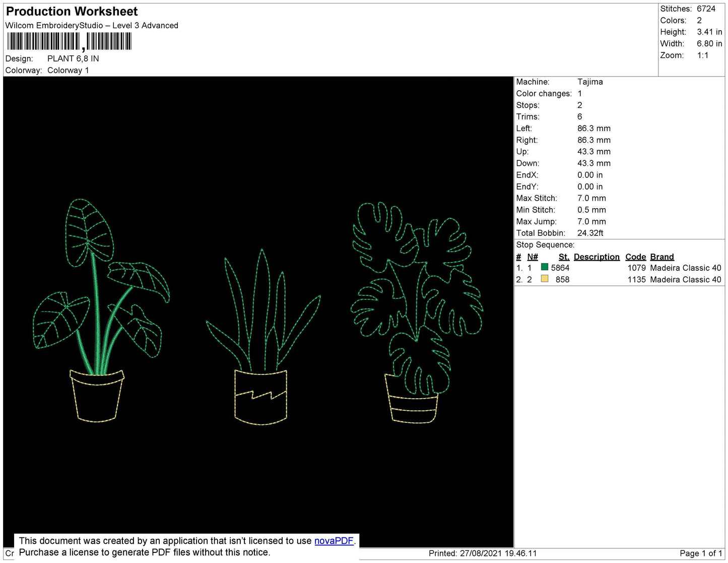Viewport: 728px width, 563px height.
Task: Click the 'Page 1 of 1' indicator
Action: pos(701,553)
